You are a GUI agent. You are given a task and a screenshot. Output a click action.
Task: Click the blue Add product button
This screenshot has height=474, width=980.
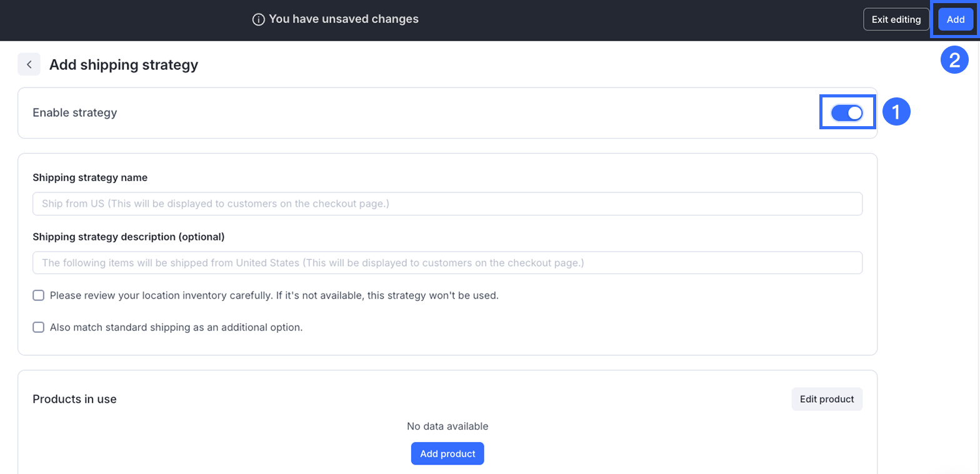pos(447,453)
